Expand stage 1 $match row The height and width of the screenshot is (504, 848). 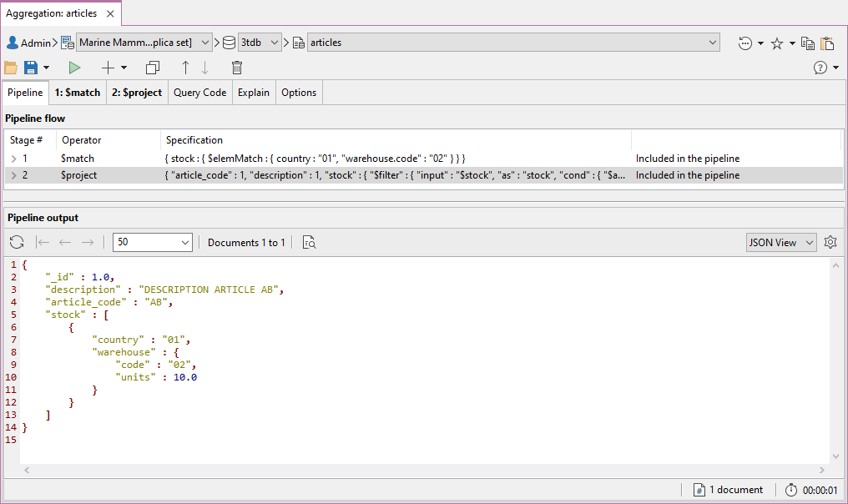click(13, 159)
